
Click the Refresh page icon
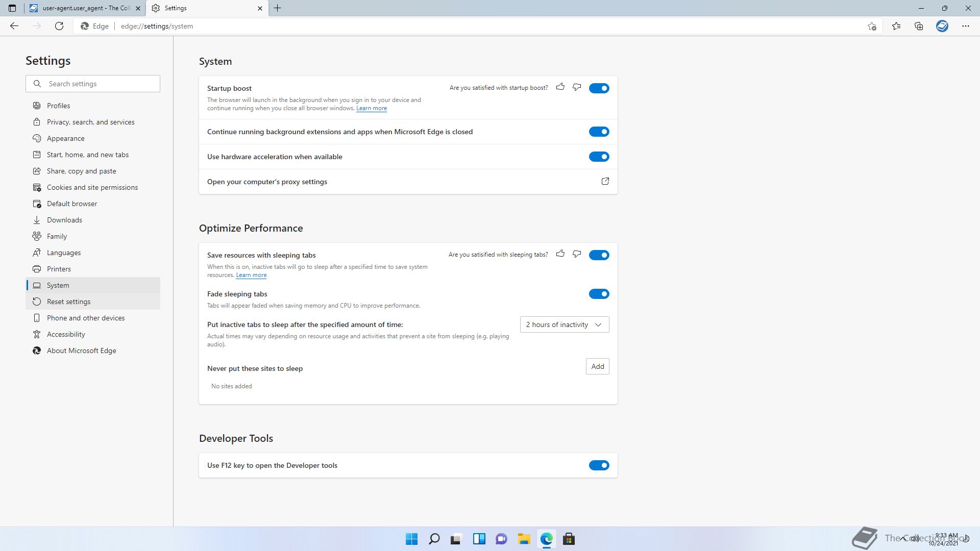[59, 26]
